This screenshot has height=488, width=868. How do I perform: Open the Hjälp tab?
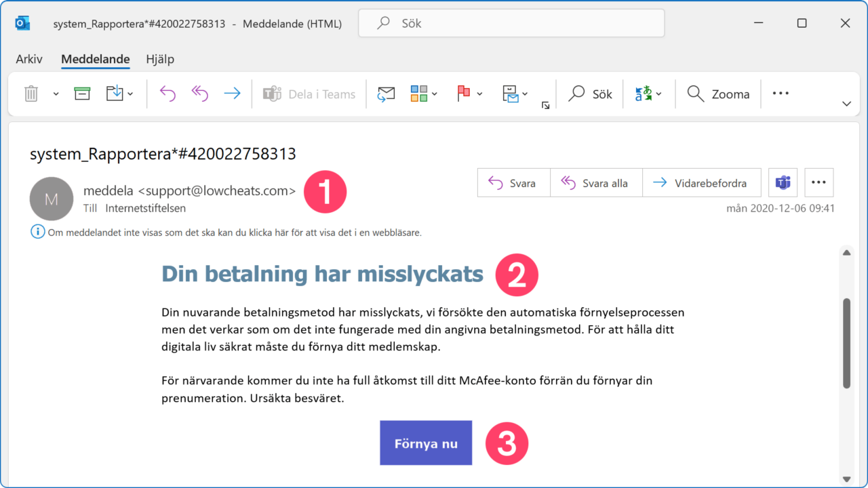[x=160, y=59]
